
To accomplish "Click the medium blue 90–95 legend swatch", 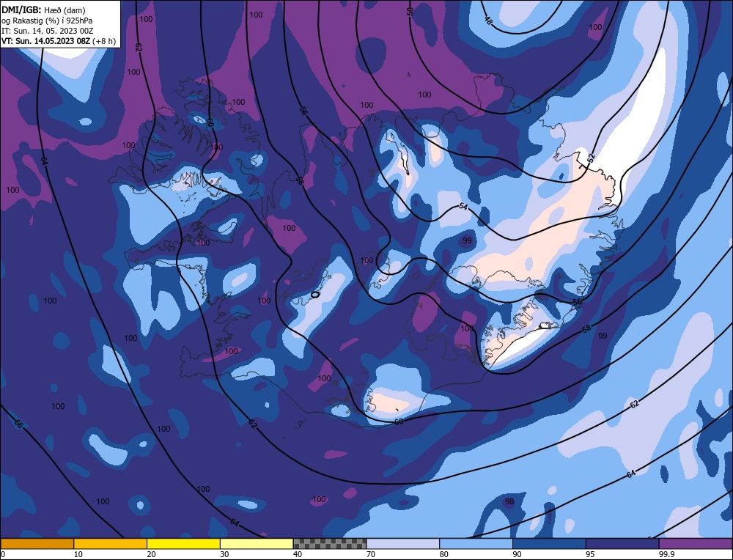I will click(x=549, y=544).
